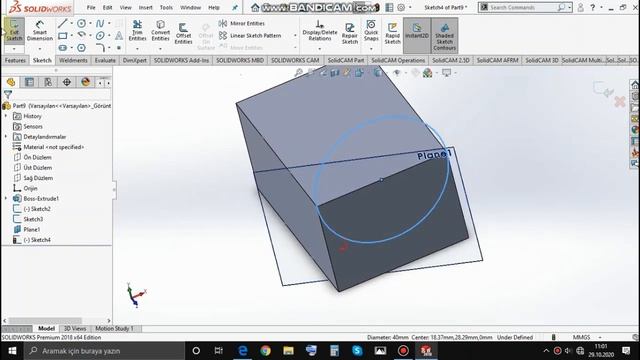640x360 pixels.
Task: Click the Rapid Sketch tool
Action: pos(392,33)
